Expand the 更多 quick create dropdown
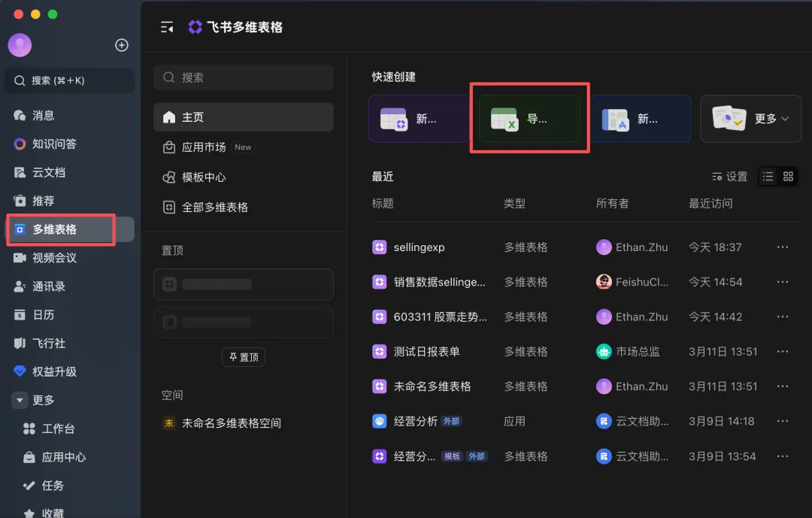The image size is (812, 518). (x=751, y=119)
